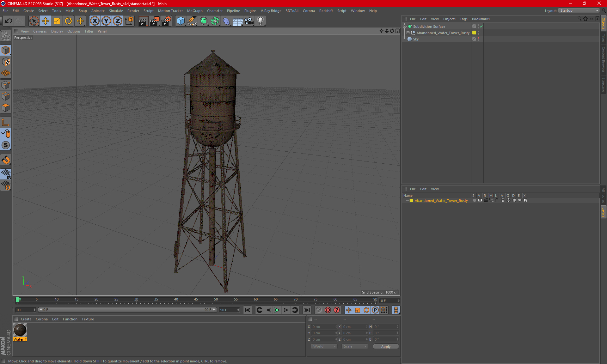Switch to Model mode icon

pyautogui.click(x=6, y=50)
